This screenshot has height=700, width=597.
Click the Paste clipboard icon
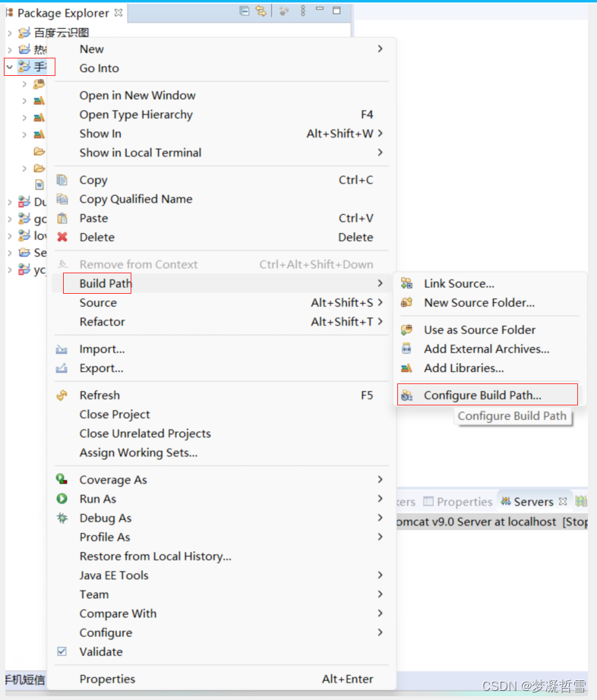pos(62,219)
